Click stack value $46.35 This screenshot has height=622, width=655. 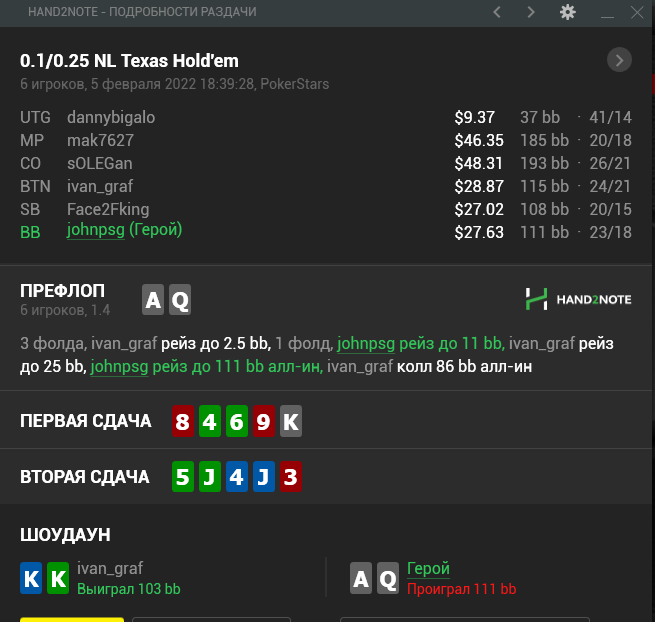(x=479, y=140)
